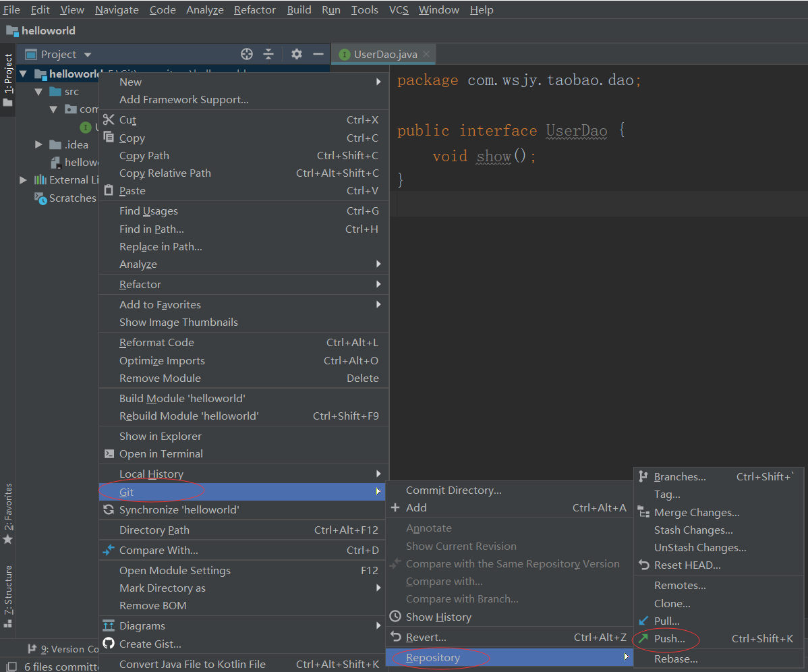Click the Diagrams icon

(108, 625)
